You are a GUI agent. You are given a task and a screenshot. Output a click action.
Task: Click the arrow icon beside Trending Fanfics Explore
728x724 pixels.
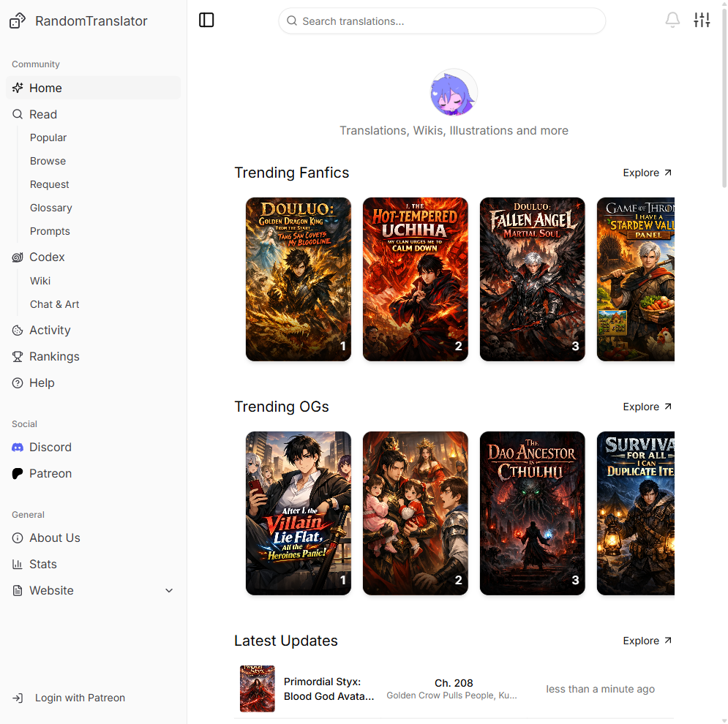[668, 173]
